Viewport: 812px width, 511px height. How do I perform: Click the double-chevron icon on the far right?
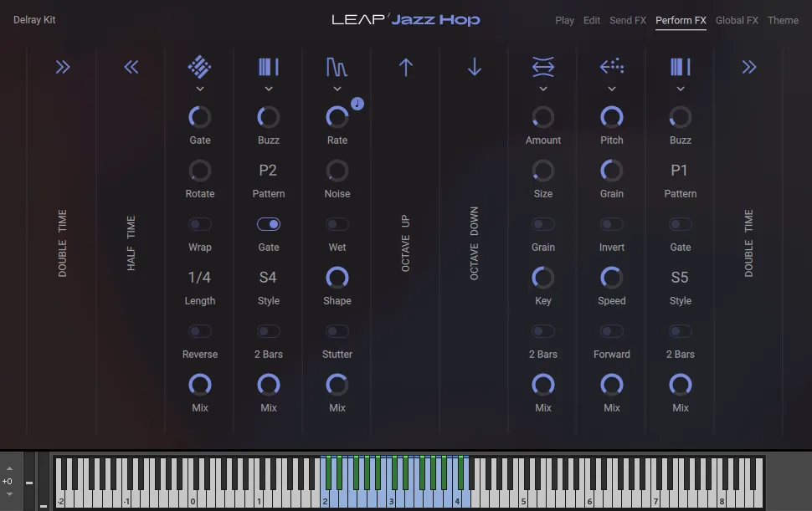tap(748, 67)
